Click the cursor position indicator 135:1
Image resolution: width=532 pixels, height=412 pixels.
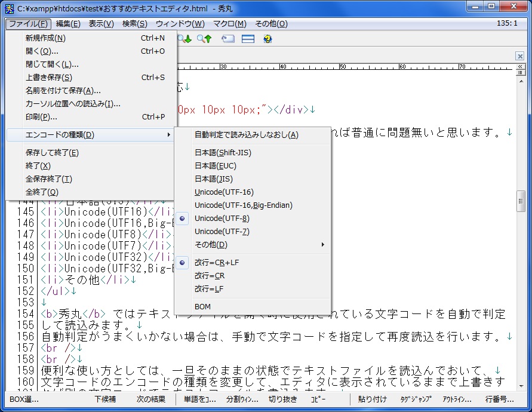[508, 23]
